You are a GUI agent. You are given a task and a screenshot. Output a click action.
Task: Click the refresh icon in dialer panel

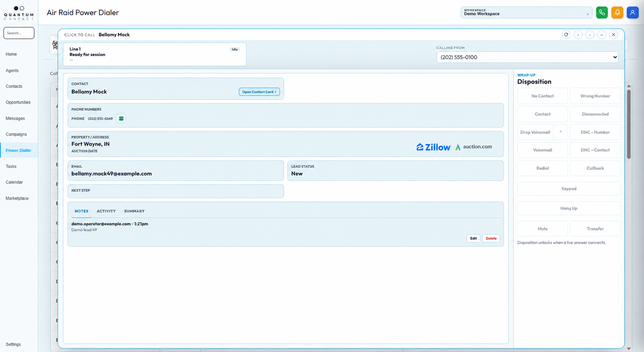pyautogui.click(x=566, y=35)
